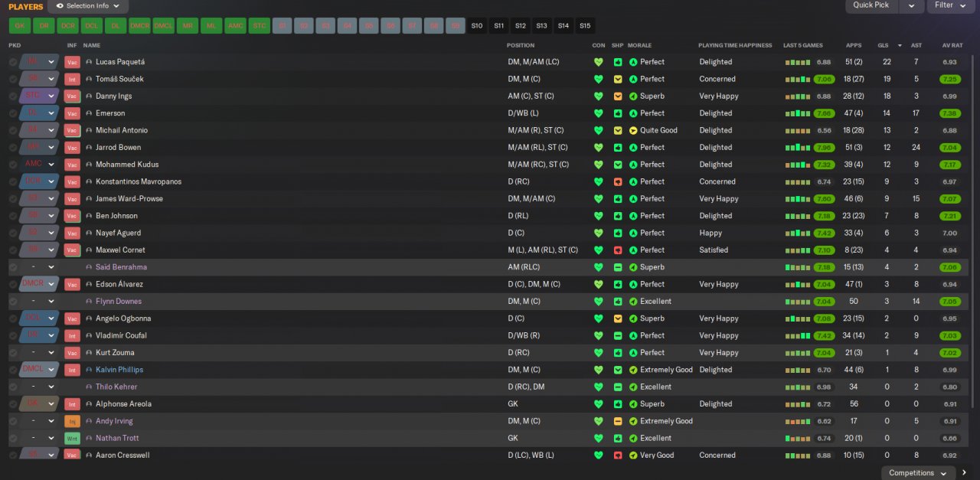
Task: Select the S15 substitute slot
Action: [585, 25]
